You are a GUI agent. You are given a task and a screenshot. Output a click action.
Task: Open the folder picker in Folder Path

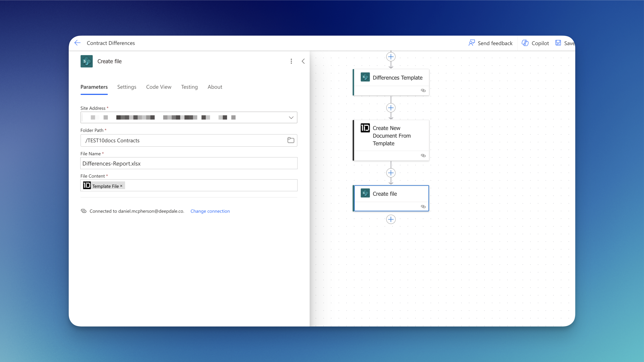pyautogui.click(x=291, y=140)
